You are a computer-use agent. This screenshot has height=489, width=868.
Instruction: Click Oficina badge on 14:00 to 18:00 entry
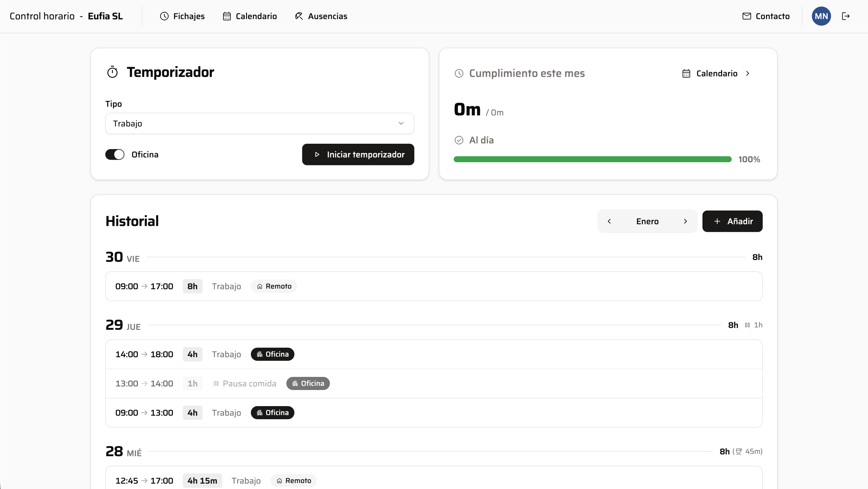(x=272, y=354)
